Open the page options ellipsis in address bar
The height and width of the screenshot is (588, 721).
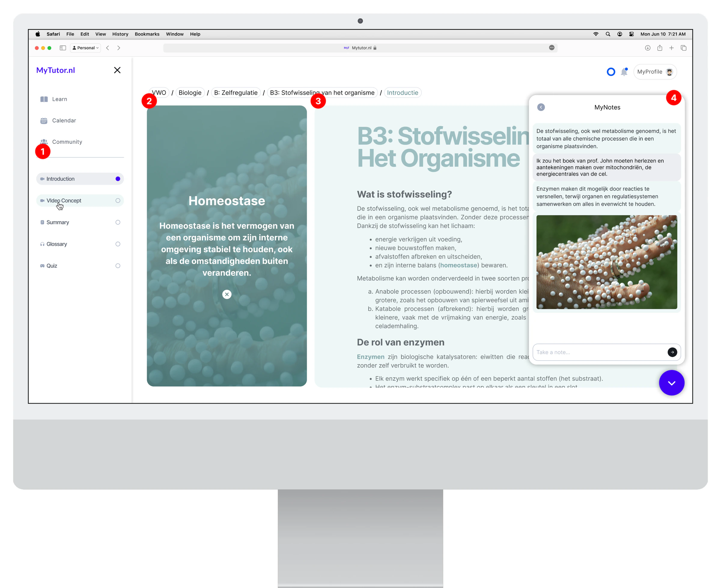(x=552, y=48)
